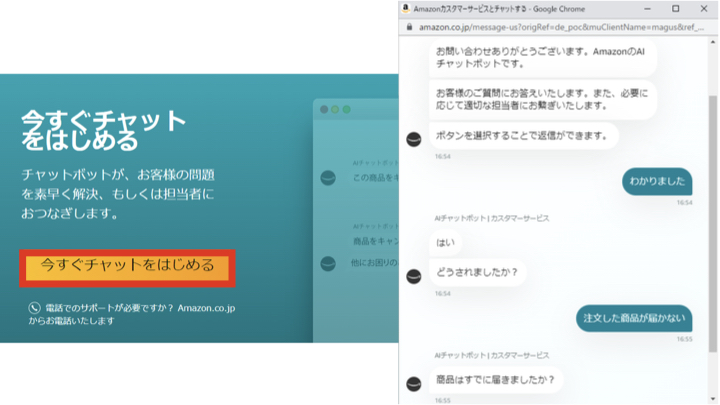Click the message bubble はい
Viewport: 720px width, 405px height.
(445, 242)
